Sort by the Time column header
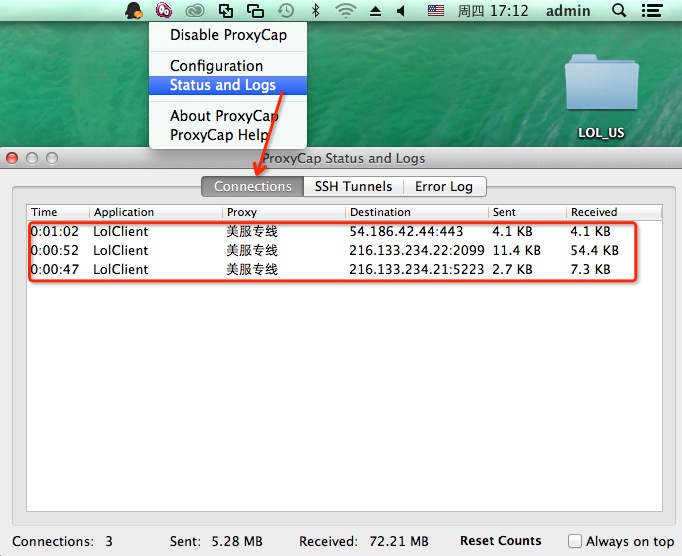Image resolution: width=682 pixels, height=556 pixels. pos(58,212)
